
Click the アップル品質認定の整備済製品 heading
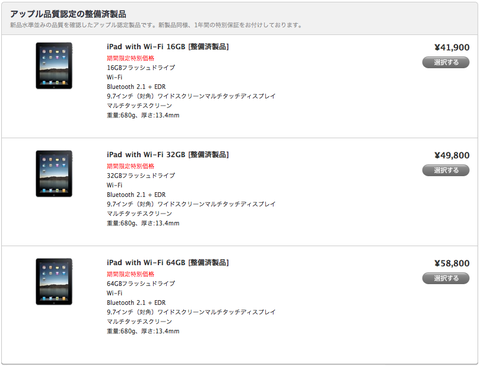68,14
